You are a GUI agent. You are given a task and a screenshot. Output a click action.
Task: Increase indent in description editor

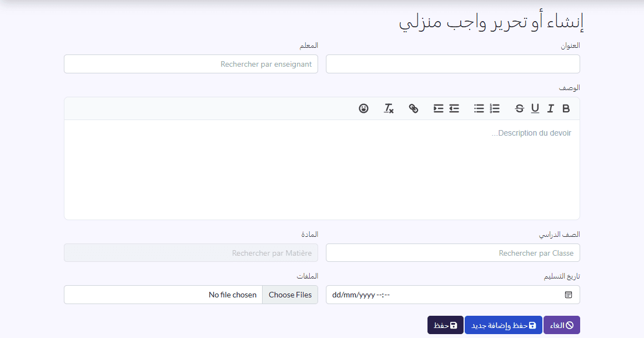[438, 108]
